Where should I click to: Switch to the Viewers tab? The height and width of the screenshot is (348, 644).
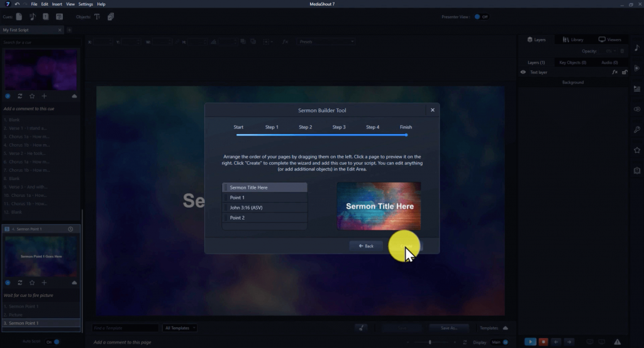coord(610,40)
